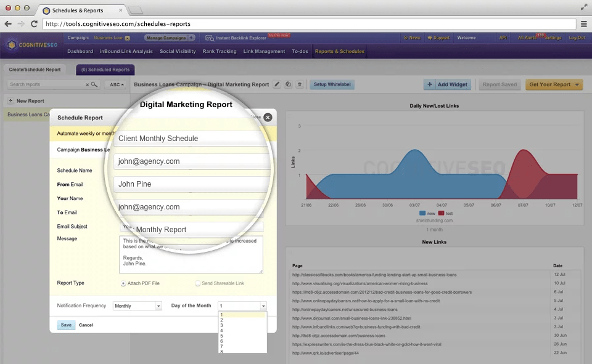Image resolution: width=592 pixels, height=364 pixels.
Task: Switch to Create/Schedule Report tab
Action: [35, 70]
